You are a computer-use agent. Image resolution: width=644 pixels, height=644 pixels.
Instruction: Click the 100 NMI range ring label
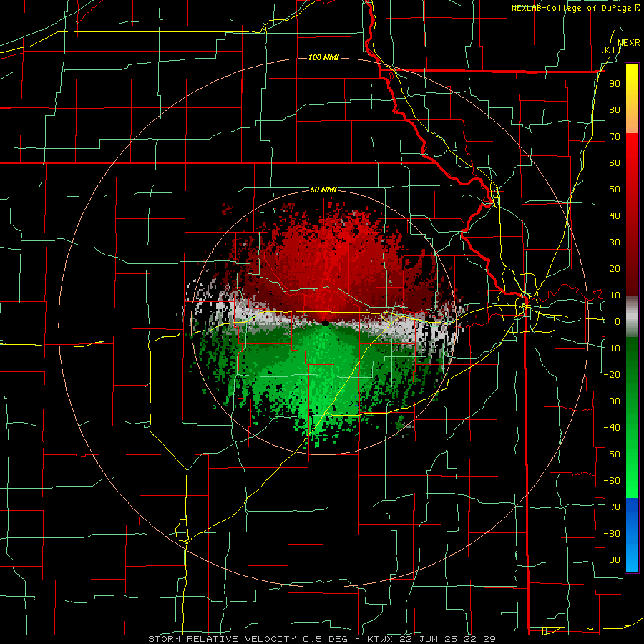pos(323,57)
